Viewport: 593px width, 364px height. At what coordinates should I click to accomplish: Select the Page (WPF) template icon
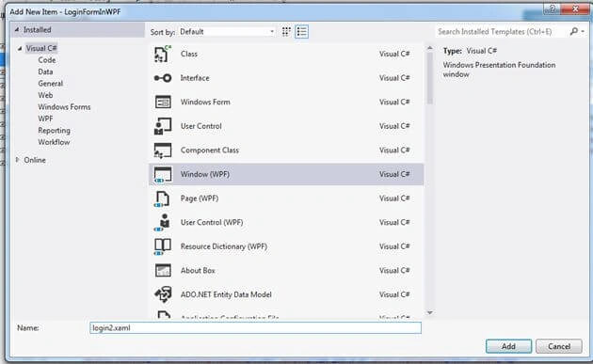coord(163,198)
